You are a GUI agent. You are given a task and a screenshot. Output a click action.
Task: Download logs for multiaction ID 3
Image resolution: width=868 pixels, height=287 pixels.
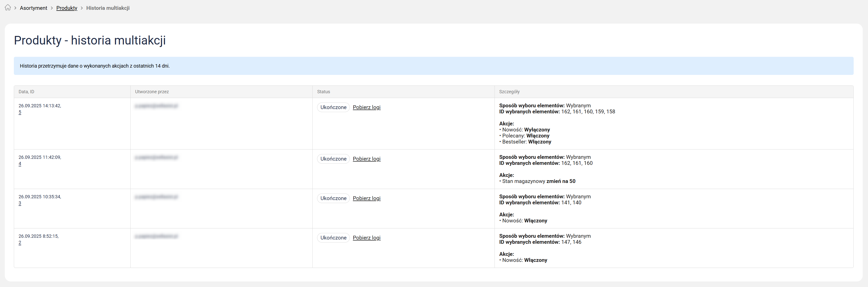366,198
